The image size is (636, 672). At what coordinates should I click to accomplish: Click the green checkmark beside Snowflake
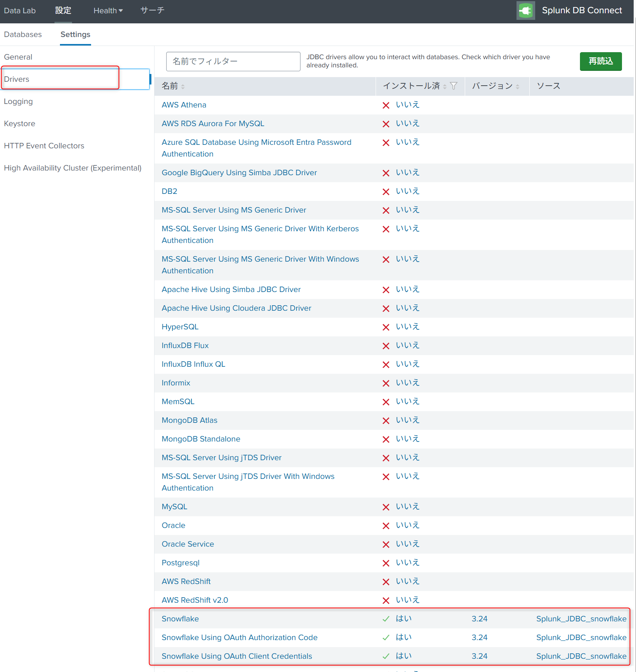[386, 619]
